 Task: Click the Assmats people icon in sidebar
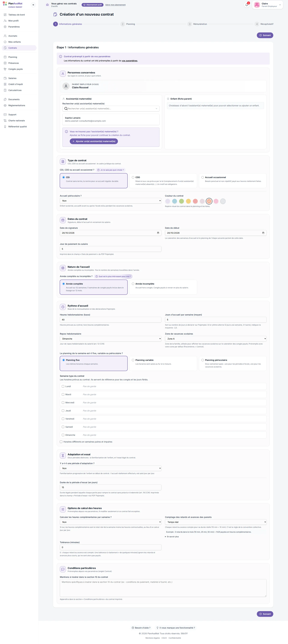pyautogui.click(x=5, y=36)
